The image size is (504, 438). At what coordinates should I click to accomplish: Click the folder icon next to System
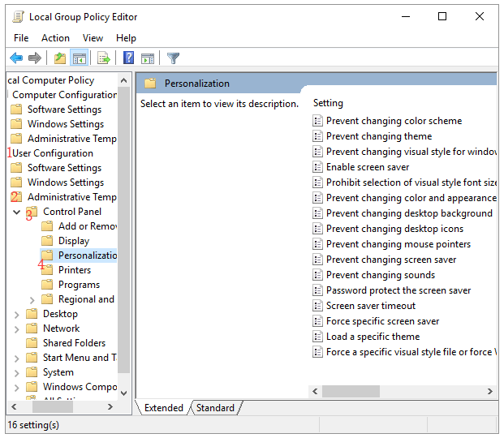coord(32,372)
